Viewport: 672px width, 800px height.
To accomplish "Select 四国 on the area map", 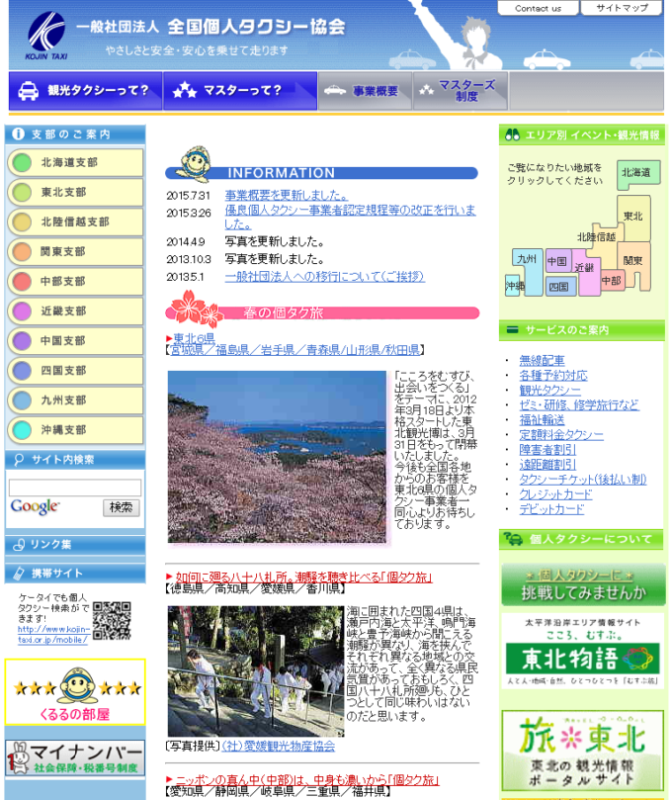I will click(559, 287).
